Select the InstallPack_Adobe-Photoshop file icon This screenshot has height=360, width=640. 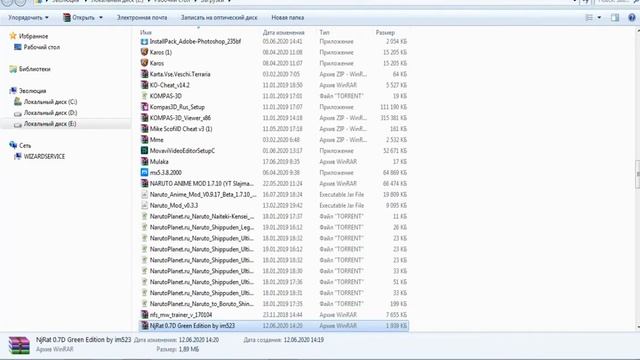tap(144, 42)
